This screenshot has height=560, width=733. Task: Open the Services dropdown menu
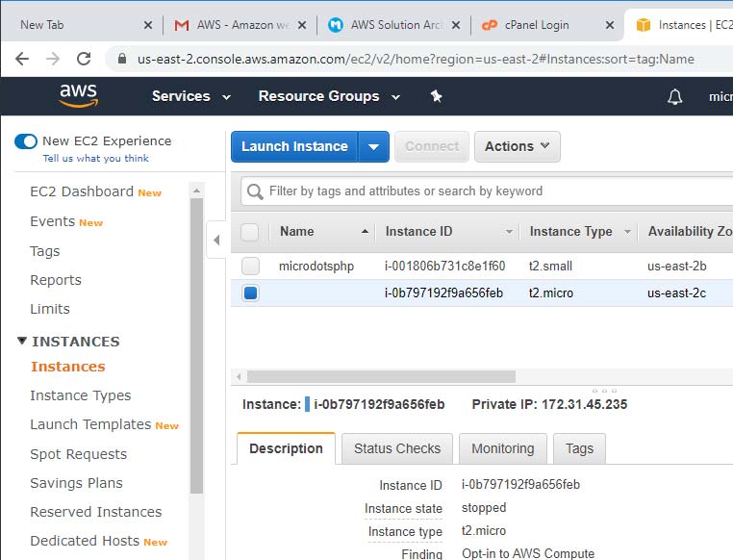click(191, 96)
